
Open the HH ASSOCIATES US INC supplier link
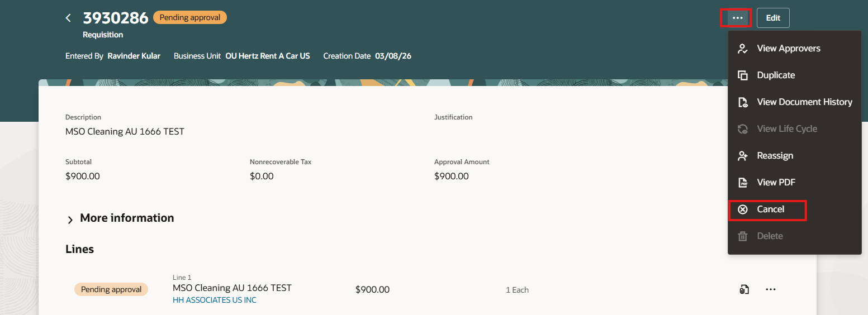click(215, 300)
